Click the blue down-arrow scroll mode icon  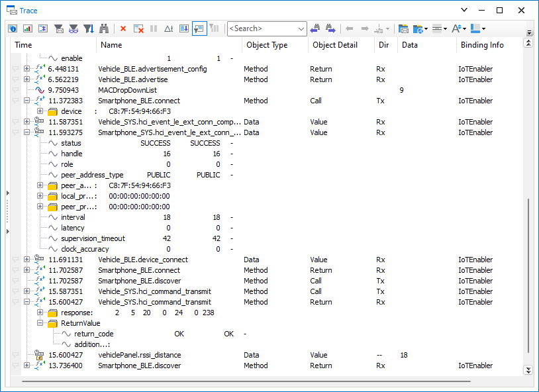[184, 28]
